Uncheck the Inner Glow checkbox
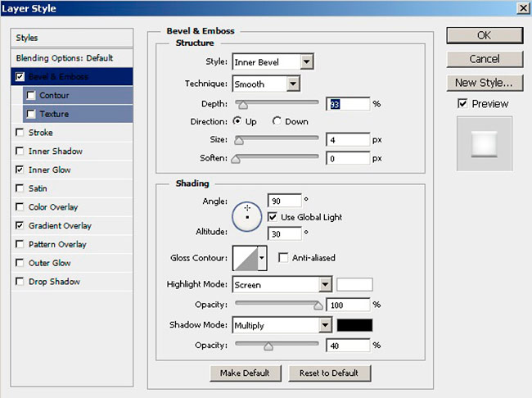 pos(20,170)
